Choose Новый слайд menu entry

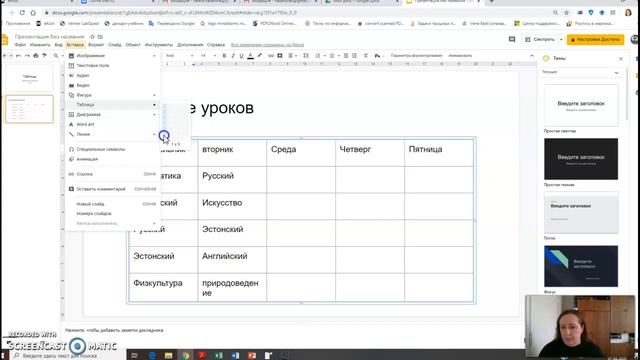click(113, 204)
